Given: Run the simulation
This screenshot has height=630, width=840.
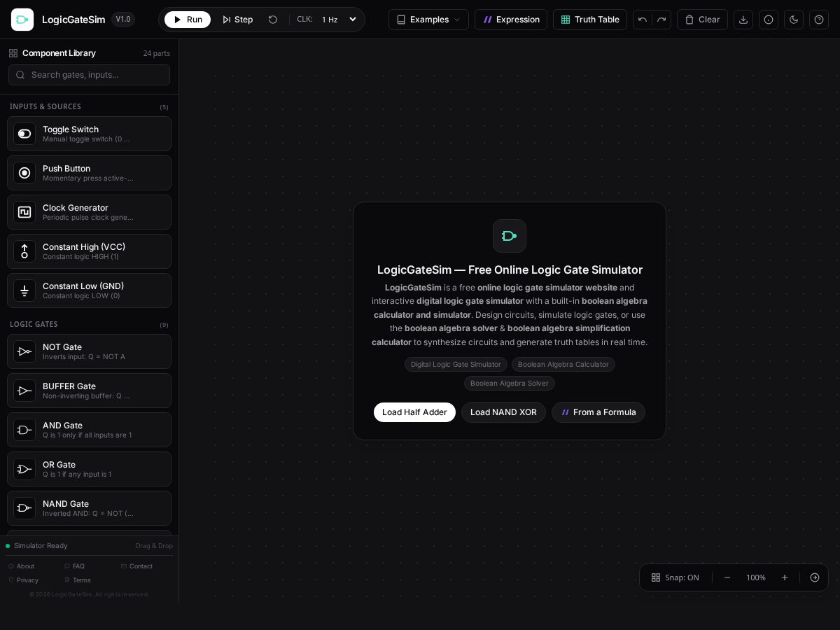Looking at the screenshot, I should point(188,20).
